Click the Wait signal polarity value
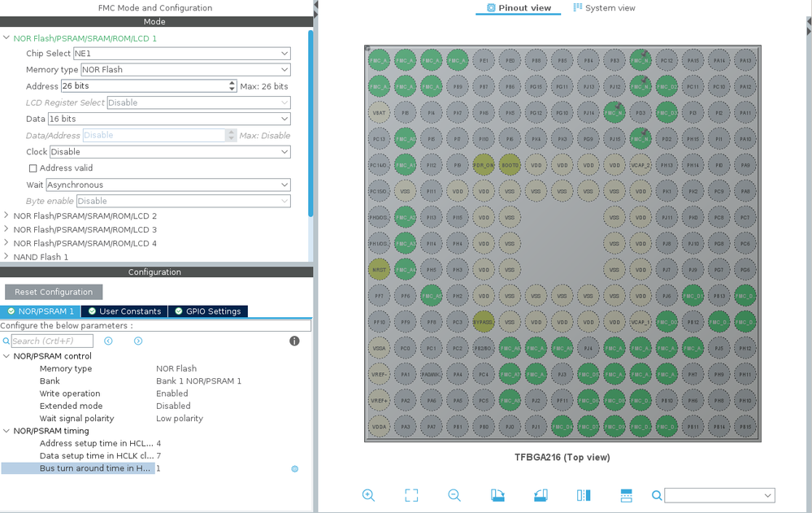Image resolution: width=812 pixels, height=513 pixels. tap(180, 418)
